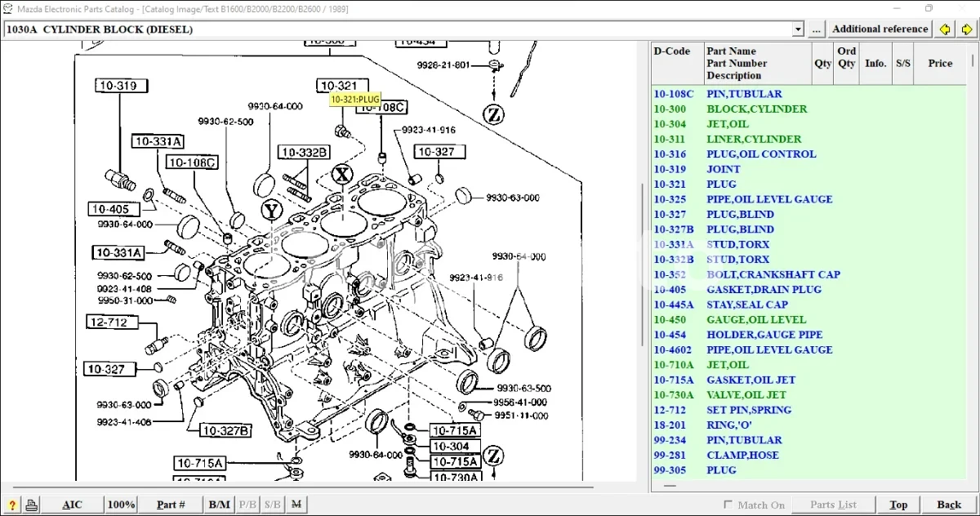Select row 10-331A STUD,TORX
This screenshot has width=980, height=516.
pyautogui.click(x=808, y=244)
